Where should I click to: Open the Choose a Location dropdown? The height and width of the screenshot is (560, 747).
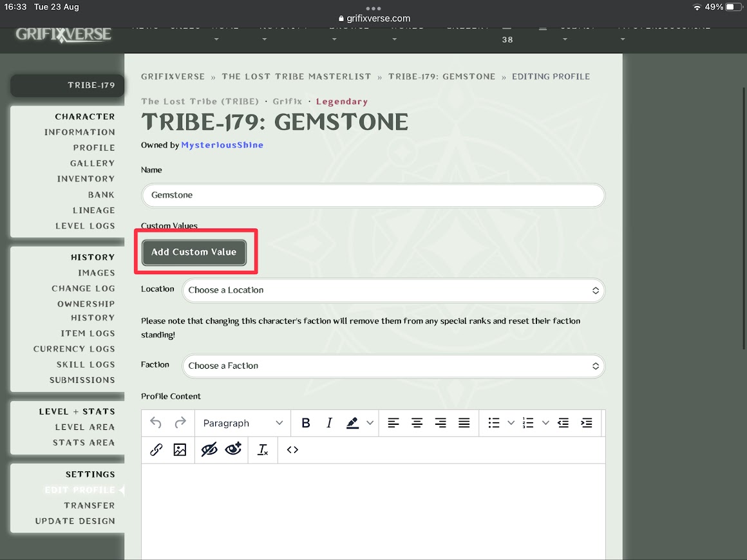pyautogui.click(x=393, y=290)
